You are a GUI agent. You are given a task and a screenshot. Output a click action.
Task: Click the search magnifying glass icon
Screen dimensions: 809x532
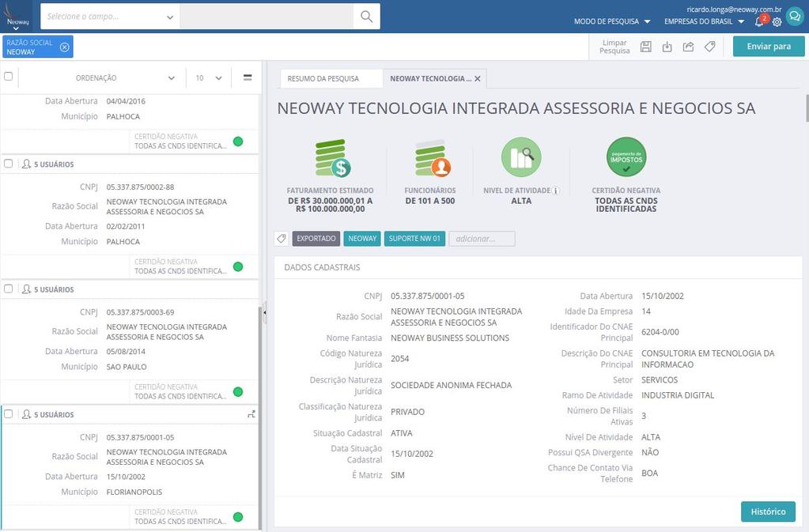(x=365, y=16)
